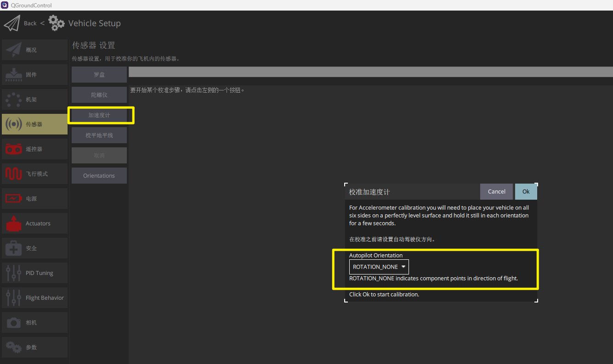Click the Vehicle Setup gears icon

pos(57,23)
